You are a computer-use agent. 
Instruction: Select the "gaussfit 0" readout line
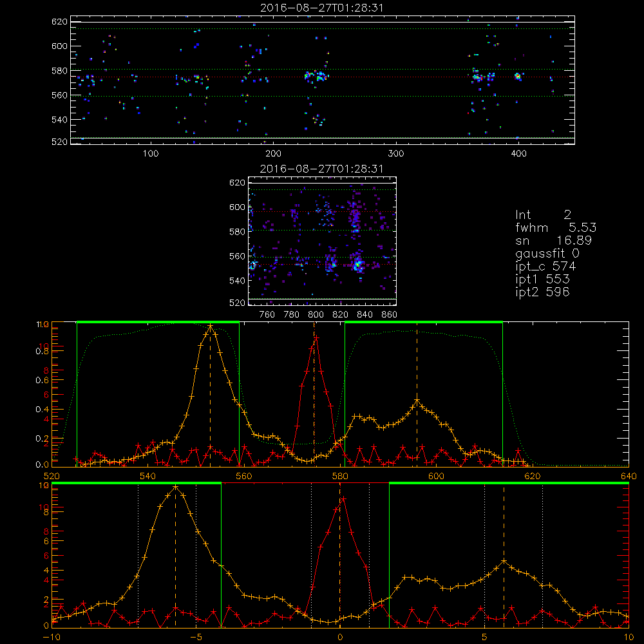tap(547, 253)
